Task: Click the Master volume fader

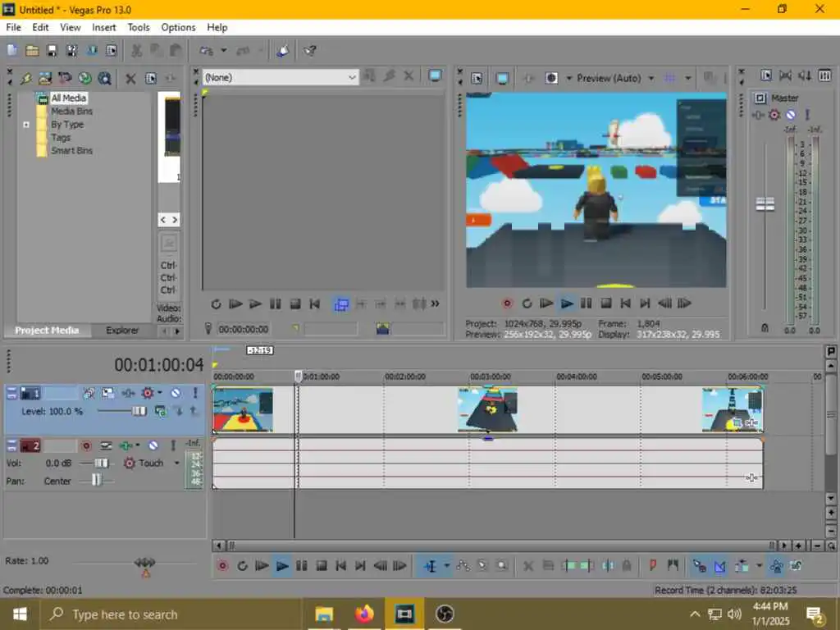Action: pyautogui.click(x=765, y=203)
